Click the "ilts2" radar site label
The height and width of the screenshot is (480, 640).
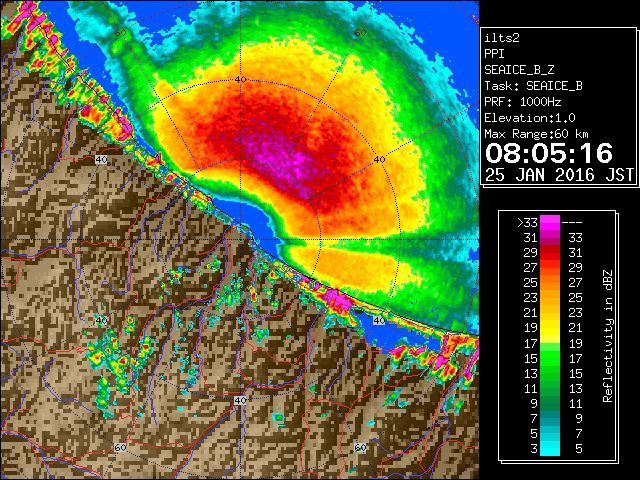tap(502, 38)
